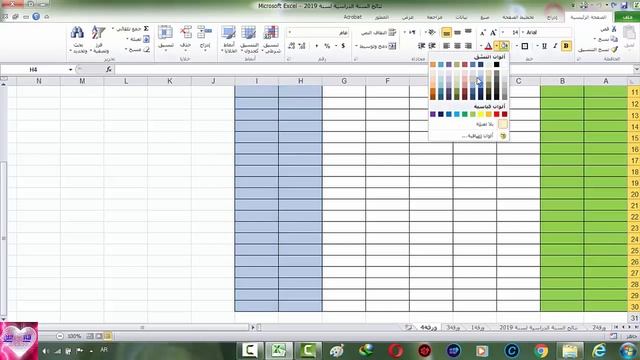Expand the Name Box H4 dropdown arrow

tap(70, 70)
